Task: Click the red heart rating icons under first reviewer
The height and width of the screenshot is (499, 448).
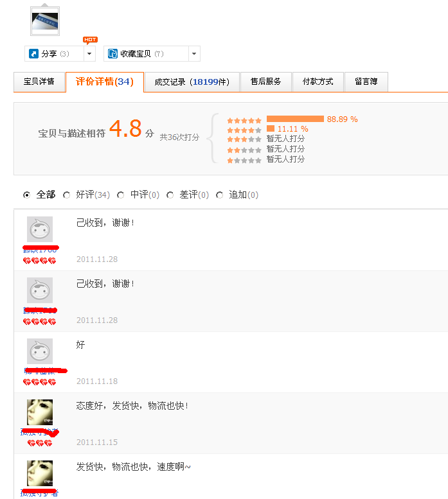Action: click(x=40, y=261)
